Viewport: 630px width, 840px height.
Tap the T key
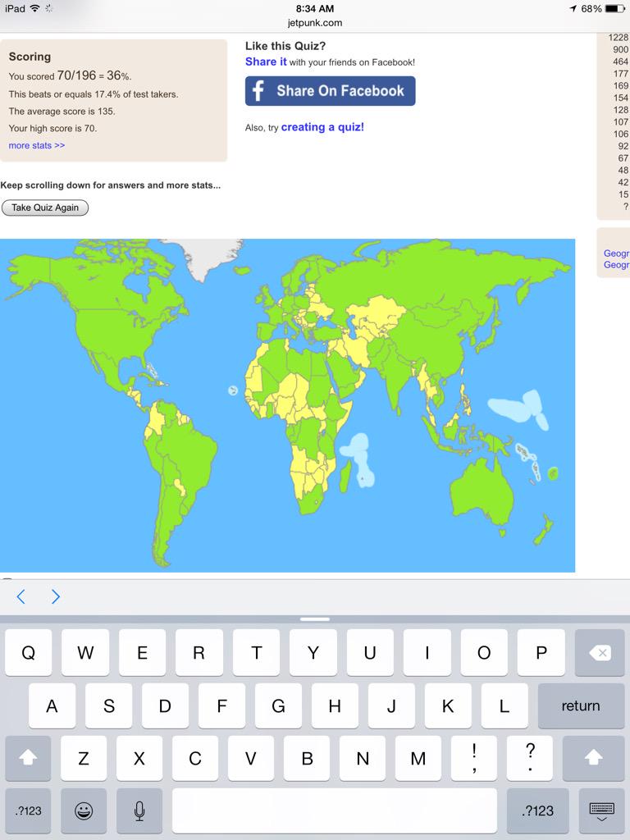coord(256,652)
